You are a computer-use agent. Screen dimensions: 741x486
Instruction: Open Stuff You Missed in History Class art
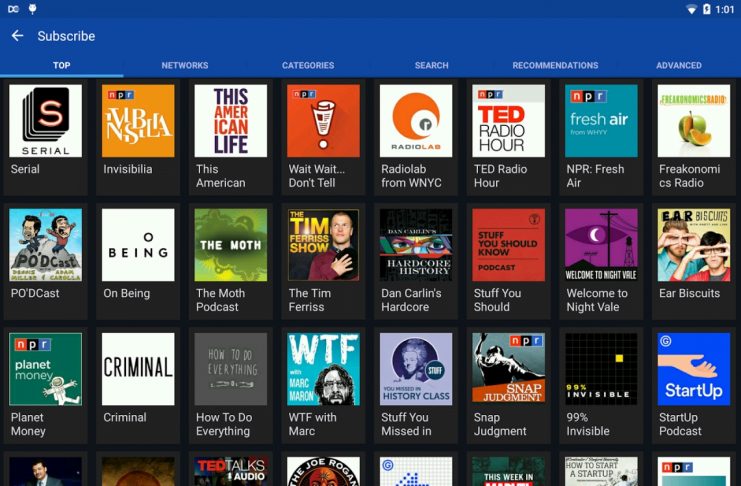(416, 369)
